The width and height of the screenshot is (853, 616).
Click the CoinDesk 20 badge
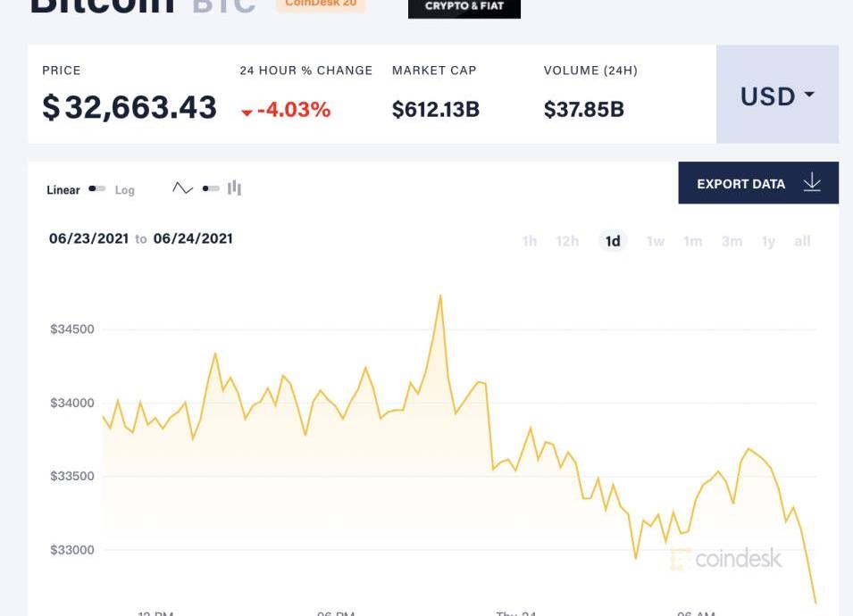point(321,4)
